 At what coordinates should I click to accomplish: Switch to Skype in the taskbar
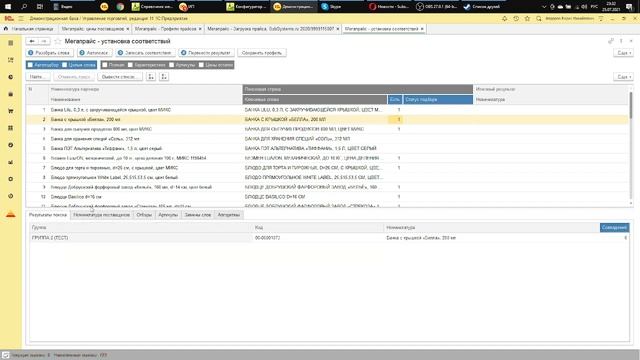tap(331, 7)
